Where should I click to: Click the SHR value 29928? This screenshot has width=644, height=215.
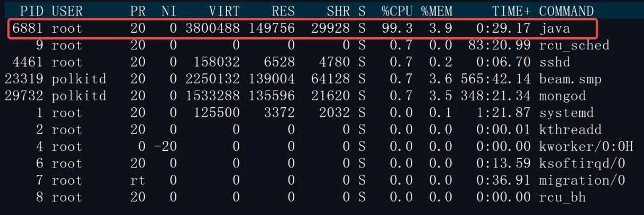pos(331,28)
